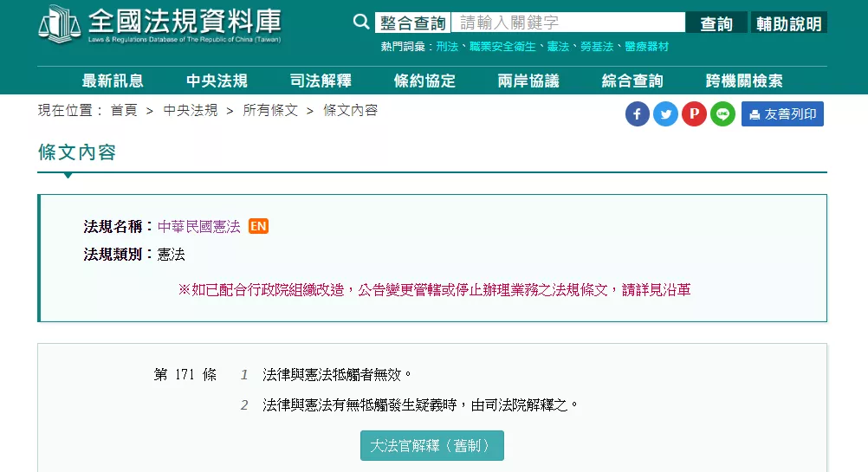Click the 友善列印 print button
The height and width of the screenshot is (472, 868).
click(x=782, y=114)
